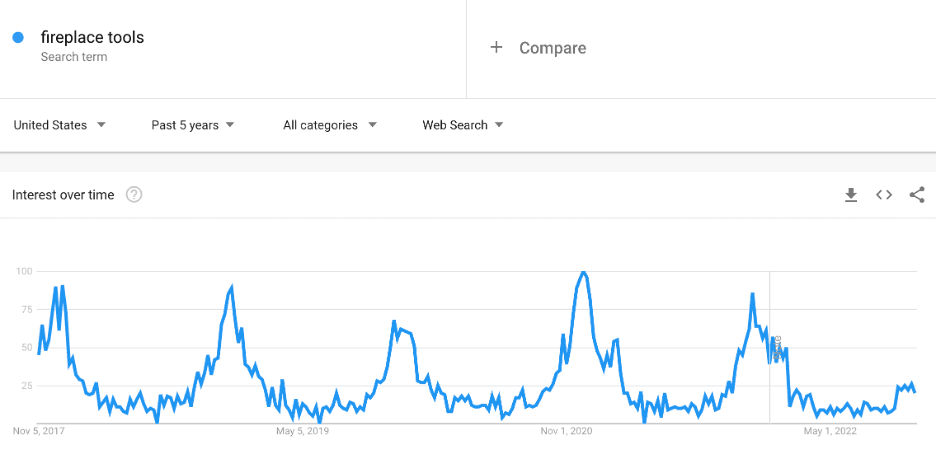Share the Interest over time chart
The image size is (936, 460).
point(917,195)
